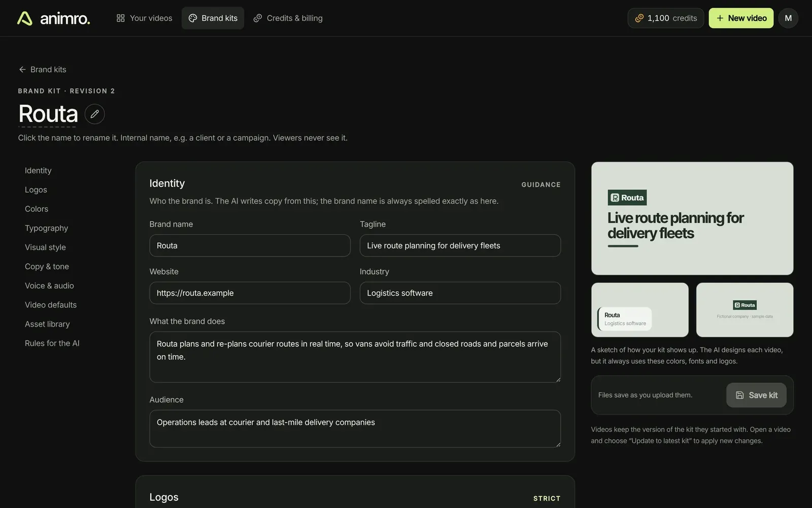Go to Voice & audio section
The height and width of the screenshot is (508, 812).
pyautogui.click(x=49, y=286)
